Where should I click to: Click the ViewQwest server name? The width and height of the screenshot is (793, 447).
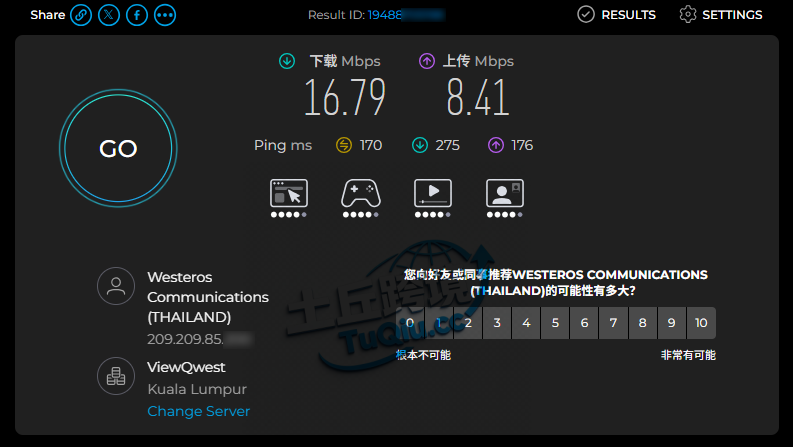coord(186,367)
